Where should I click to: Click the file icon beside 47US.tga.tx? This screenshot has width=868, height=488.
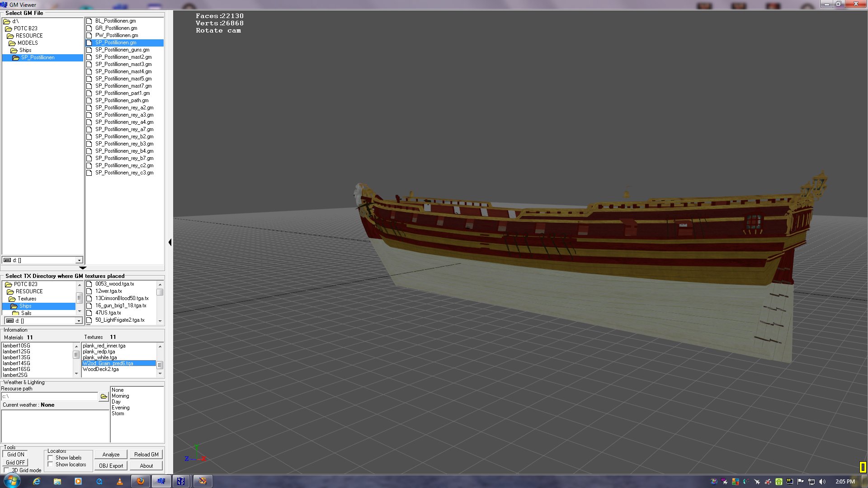[x=89, y=313]
